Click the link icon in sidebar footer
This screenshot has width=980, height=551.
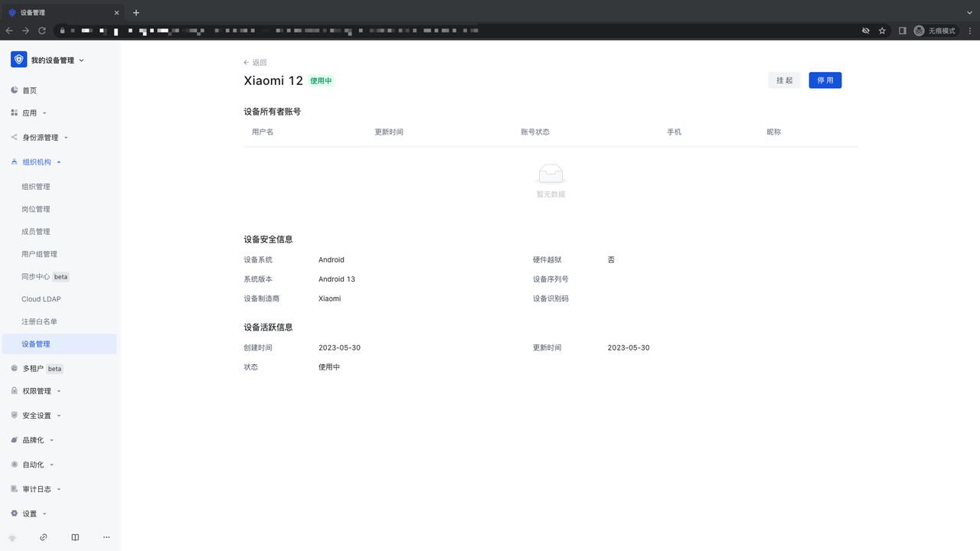point(44,537)
